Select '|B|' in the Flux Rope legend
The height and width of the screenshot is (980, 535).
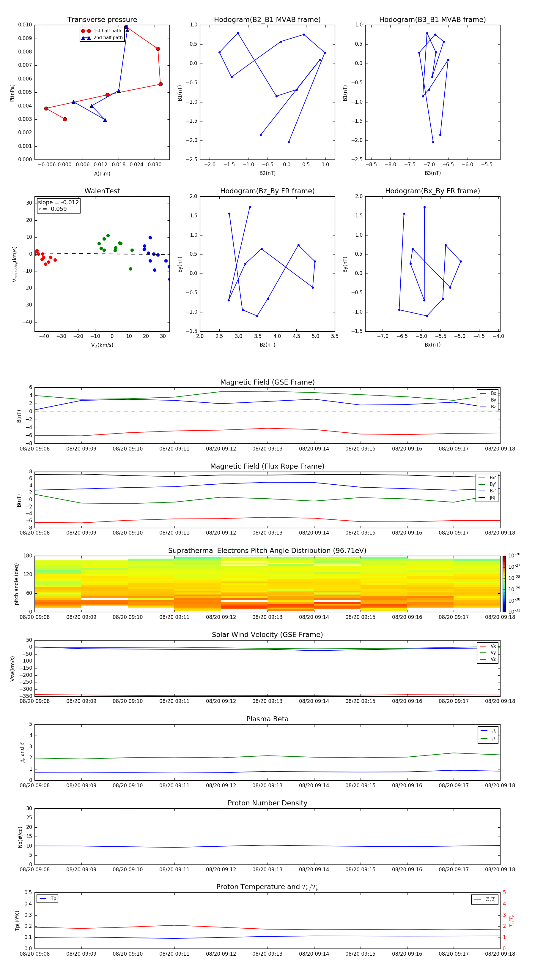(487, 498)
